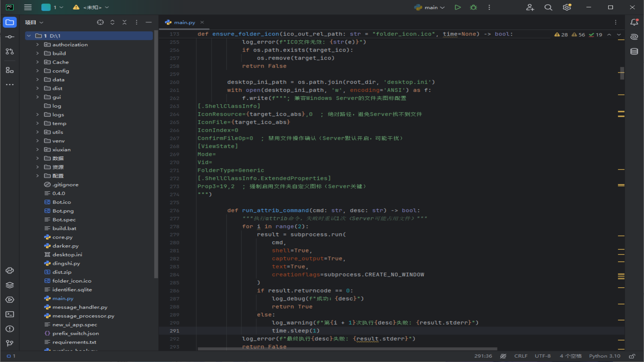Run the main configuration
Viewport: 644px width, 362px height.
(458, 7)
